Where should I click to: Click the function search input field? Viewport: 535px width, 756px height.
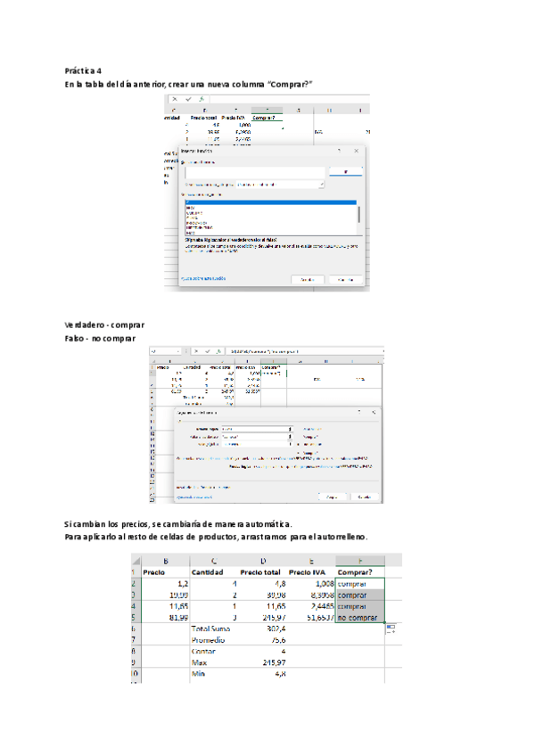pos(251,172)
